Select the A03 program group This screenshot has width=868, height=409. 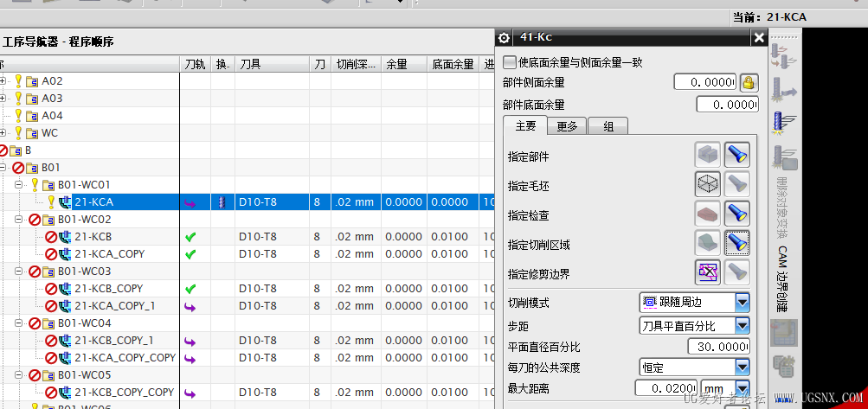click(x=52, y=99)
